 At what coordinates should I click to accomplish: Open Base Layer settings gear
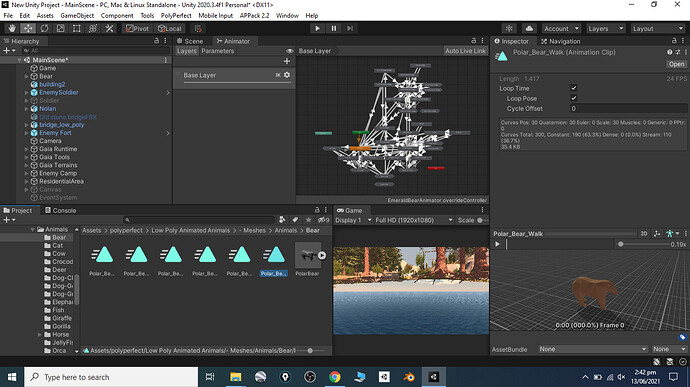[x=287, y=75]
